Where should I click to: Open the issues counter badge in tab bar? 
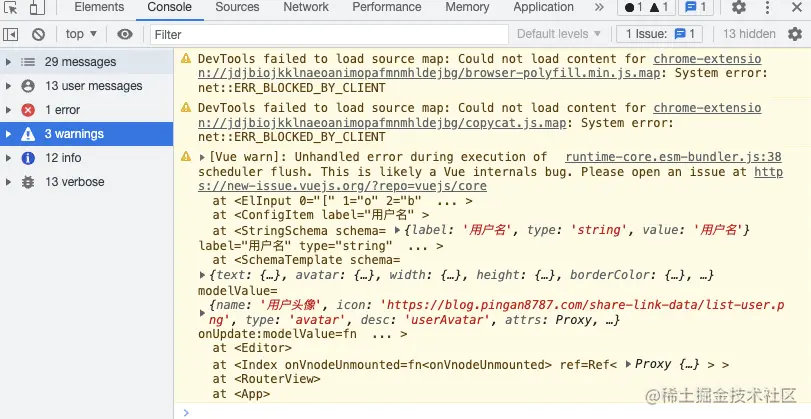click(x=696, y=7)
